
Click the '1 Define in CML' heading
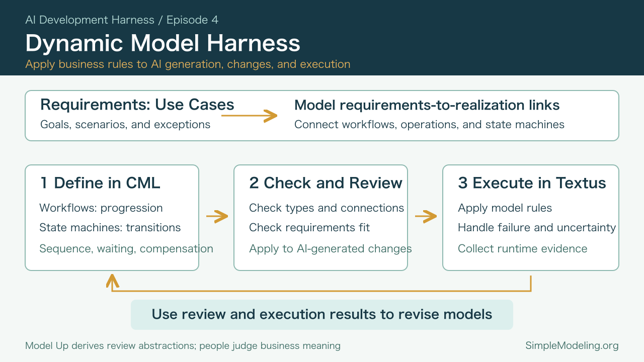[100, 183]
